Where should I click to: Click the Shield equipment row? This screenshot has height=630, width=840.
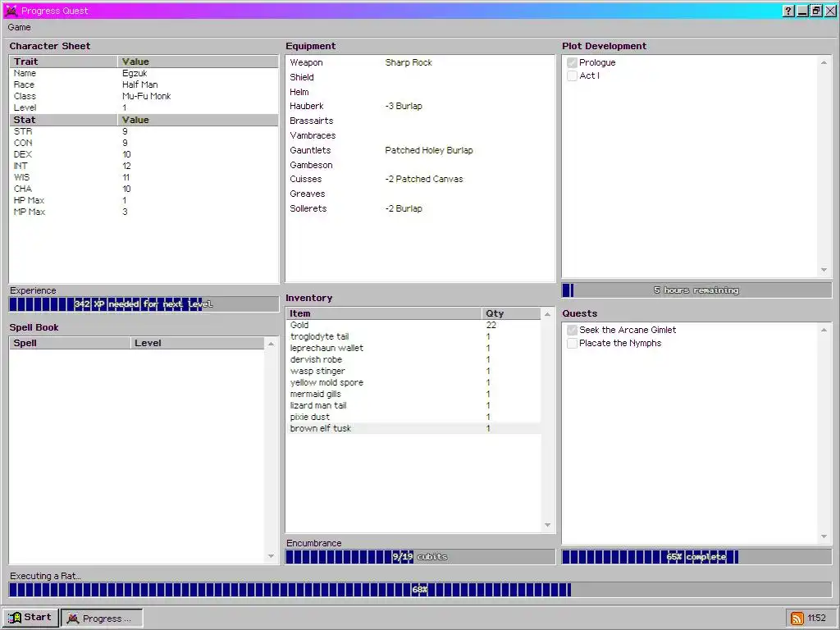click(x=420, y=77)
